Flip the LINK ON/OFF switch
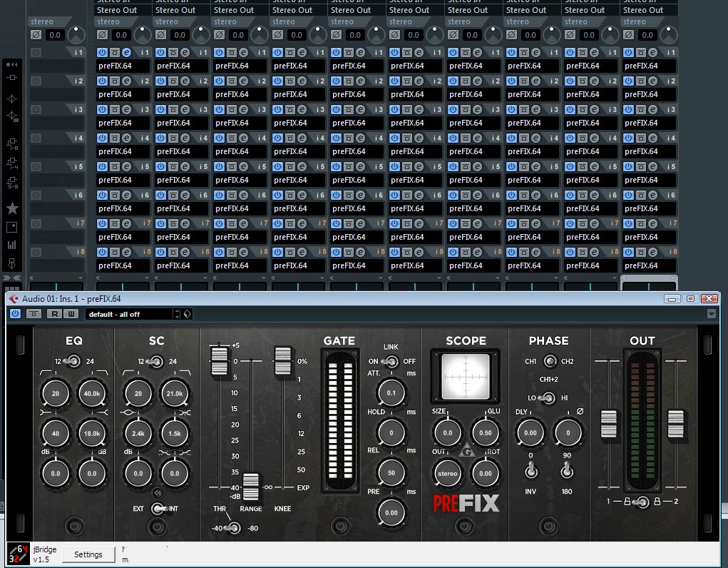 tap(391, 361)
